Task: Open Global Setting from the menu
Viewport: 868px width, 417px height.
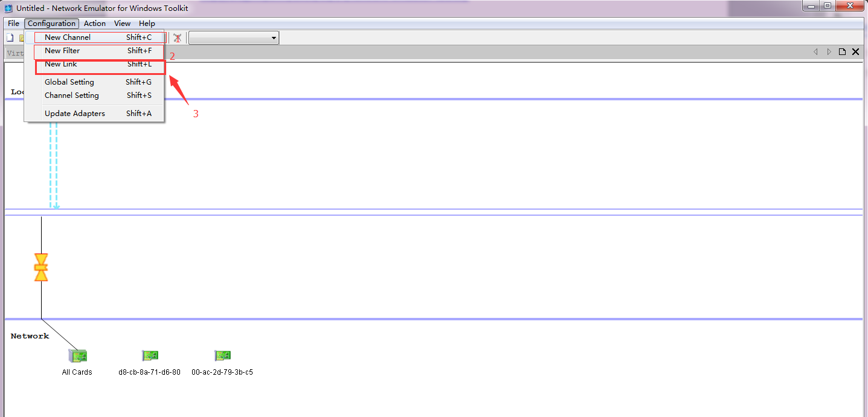Action: [x=69, y=82]
